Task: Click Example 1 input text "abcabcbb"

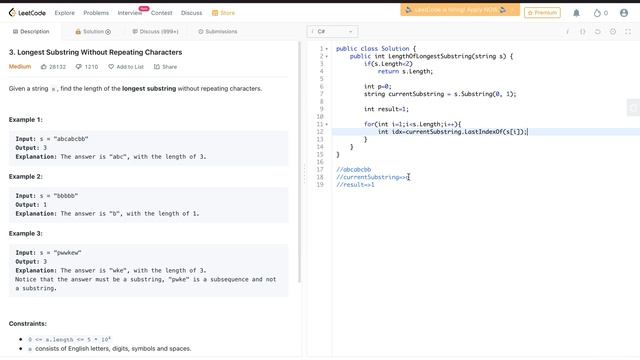Action: [71, 139]
